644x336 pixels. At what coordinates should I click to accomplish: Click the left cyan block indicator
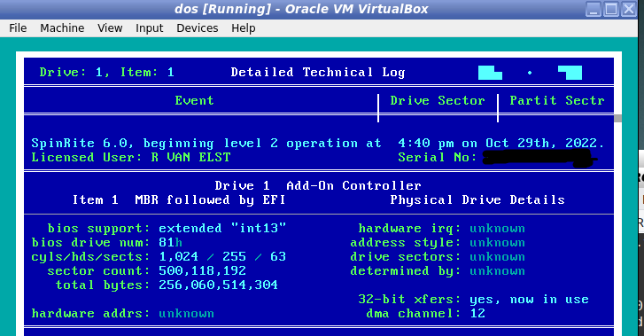click(x=490, y=73)
